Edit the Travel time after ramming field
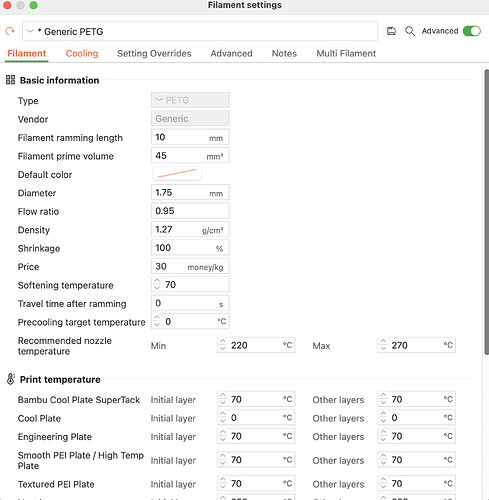 [x=190, y=303]
